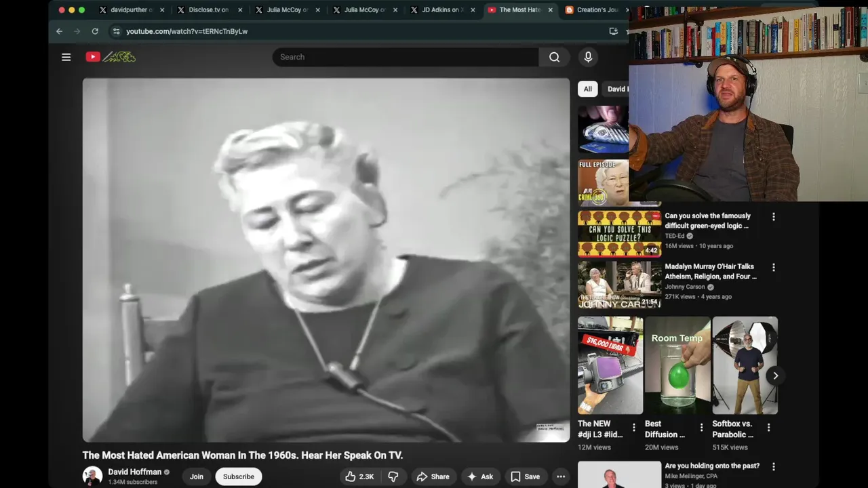Open options for Best Diffusion short
Image resolution: width=868 pixels, height=488 pixels.
tap(701, 428)
